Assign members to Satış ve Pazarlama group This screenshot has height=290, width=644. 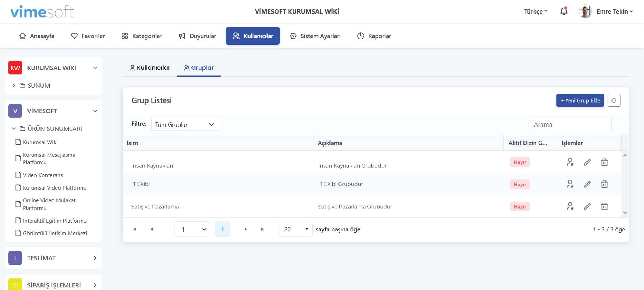coord(570,206)
